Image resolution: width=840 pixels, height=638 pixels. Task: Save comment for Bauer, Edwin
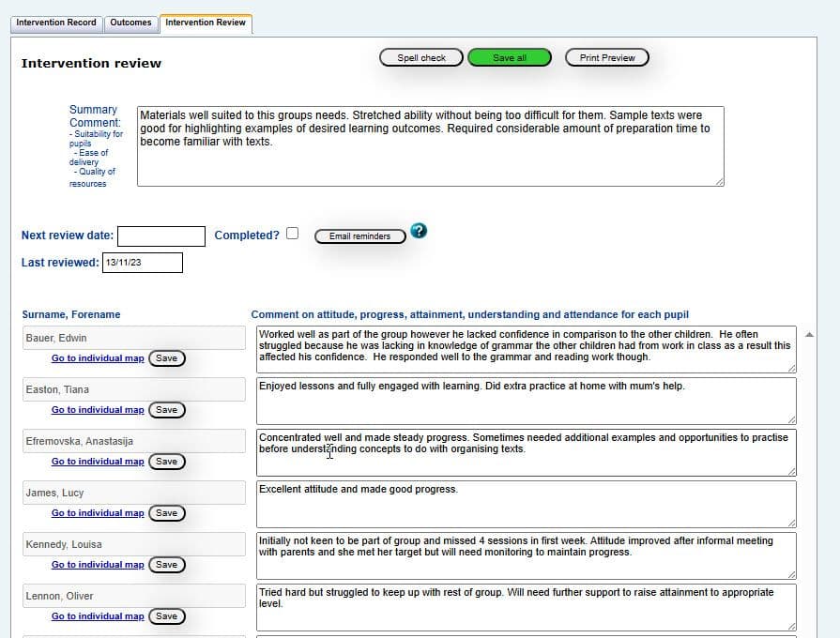pyautogui.click(x=167, y=357)
